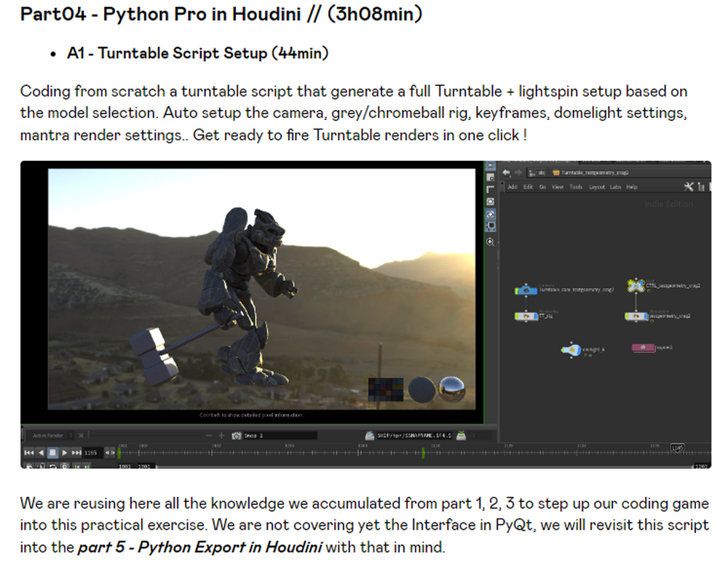
Task: Click the Turntable_testgeometry_crag2 path segment
Action: [590, 172]
